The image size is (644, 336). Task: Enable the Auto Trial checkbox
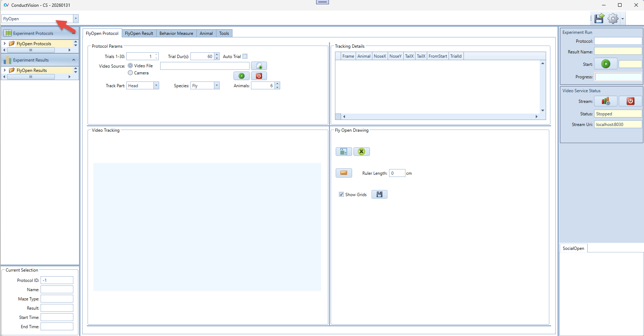pos(245,57)
